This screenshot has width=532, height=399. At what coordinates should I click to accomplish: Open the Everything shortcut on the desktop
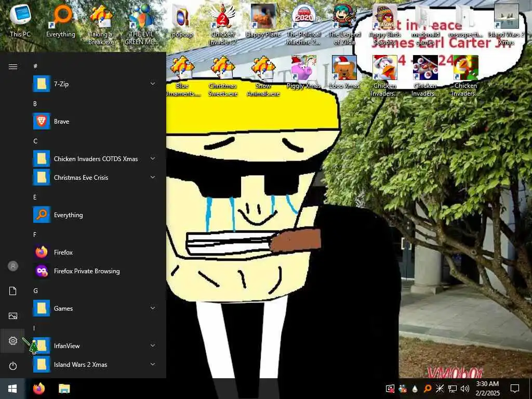click(61, 20)
